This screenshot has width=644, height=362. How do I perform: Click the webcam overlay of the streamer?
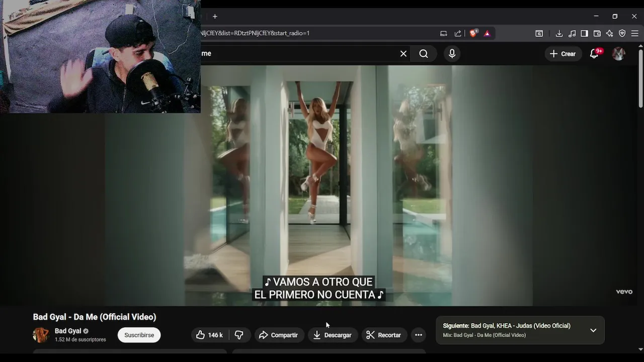(x=101, y=56)
